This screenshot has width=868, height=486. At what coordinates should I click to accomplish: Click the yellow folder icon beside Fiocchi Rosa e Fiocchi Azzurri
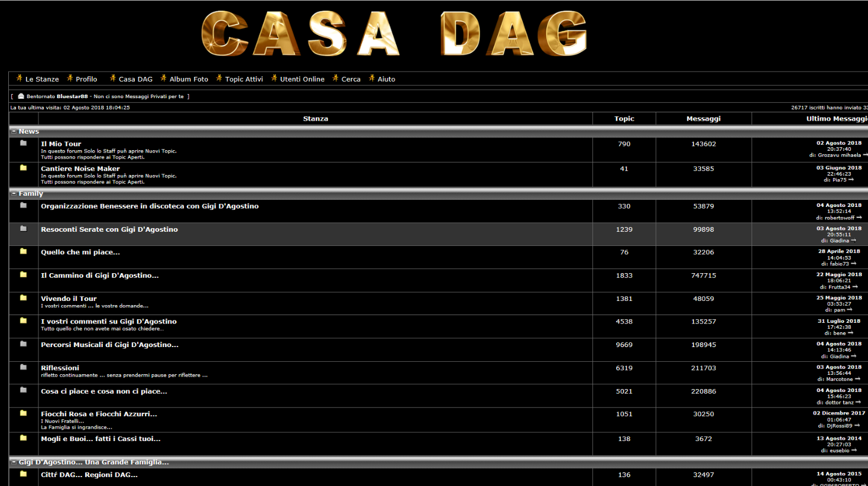pos(24,413)
